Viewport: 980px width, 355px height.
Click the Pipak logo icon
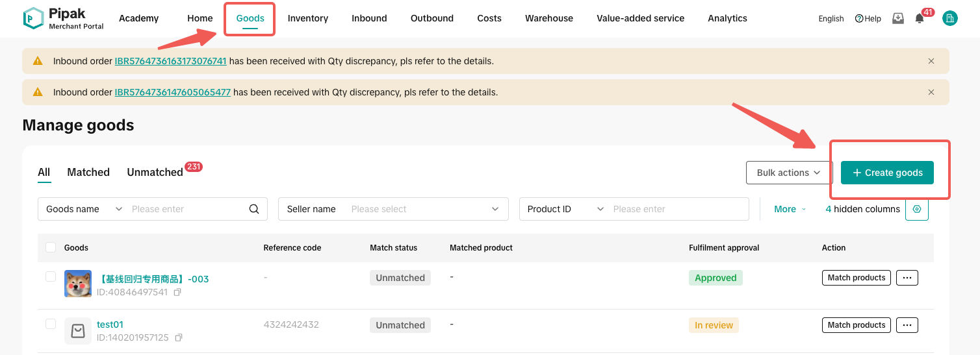tap(33, 18)
